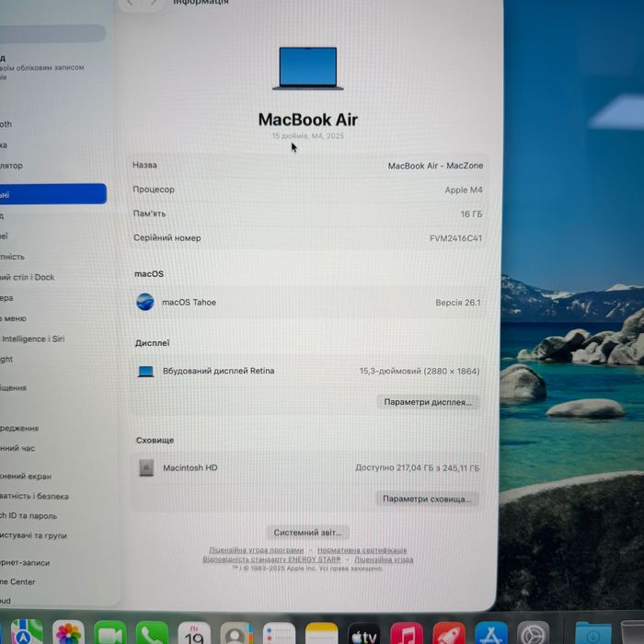This screenshot has height=644, width=644.
Task: Click the 15,3-дюймовий (2880 × 1864) value
Action: 420,372
